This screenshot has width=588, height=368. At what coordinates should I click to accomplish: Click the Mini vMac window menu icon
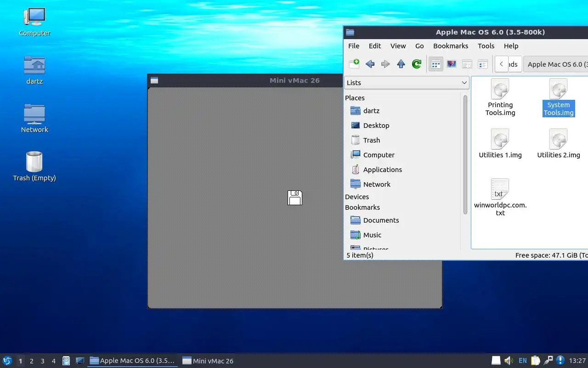tap(154, 80)
